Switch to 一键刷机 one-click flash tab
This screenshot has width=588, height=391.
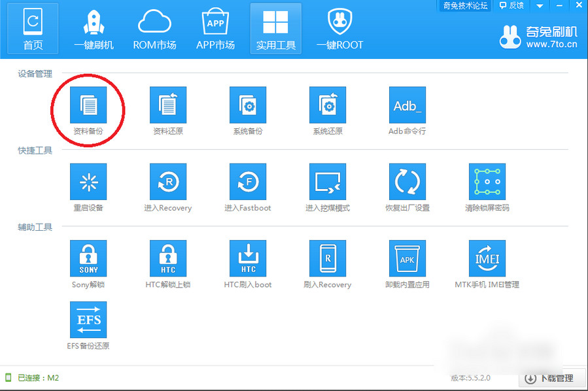[94, 29]
